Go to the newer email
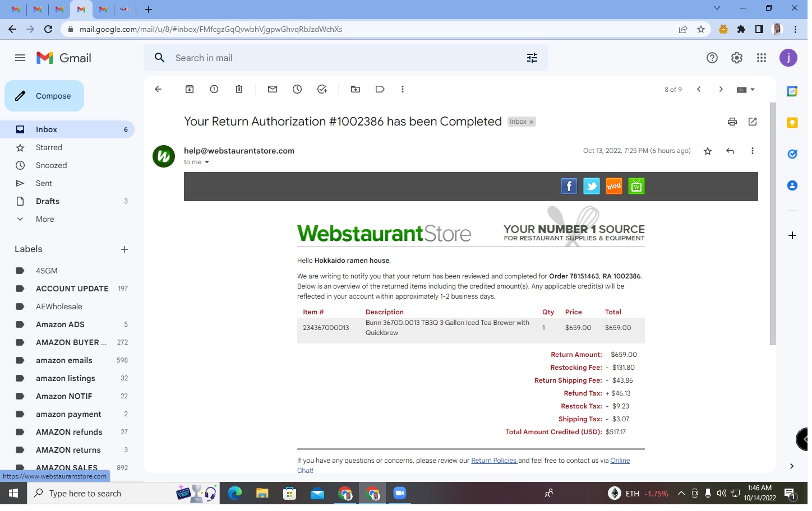This screenshot has width=812, height=511. click(699, 89)
